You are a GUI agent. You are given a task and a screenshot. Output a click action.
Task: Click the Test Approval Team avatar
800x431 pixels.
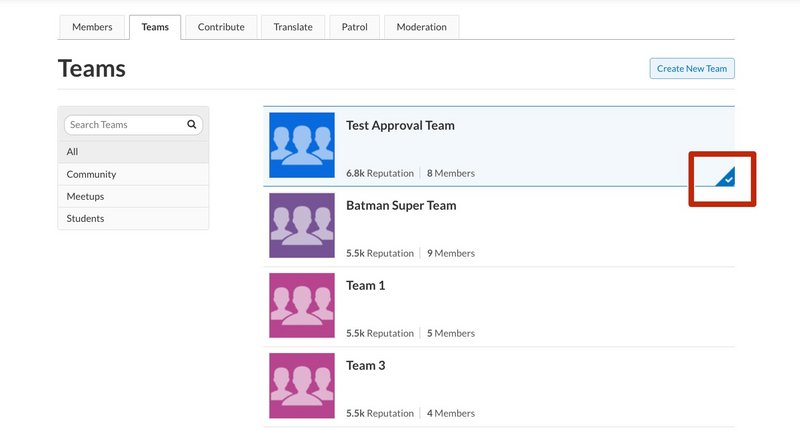[x=302, y=145]
